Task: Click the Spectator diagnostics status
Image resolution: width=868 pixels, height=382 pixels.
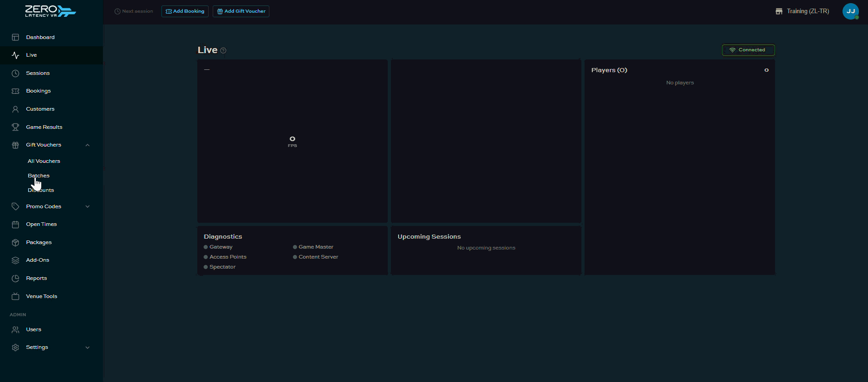Action: click(x=219, y=267)
